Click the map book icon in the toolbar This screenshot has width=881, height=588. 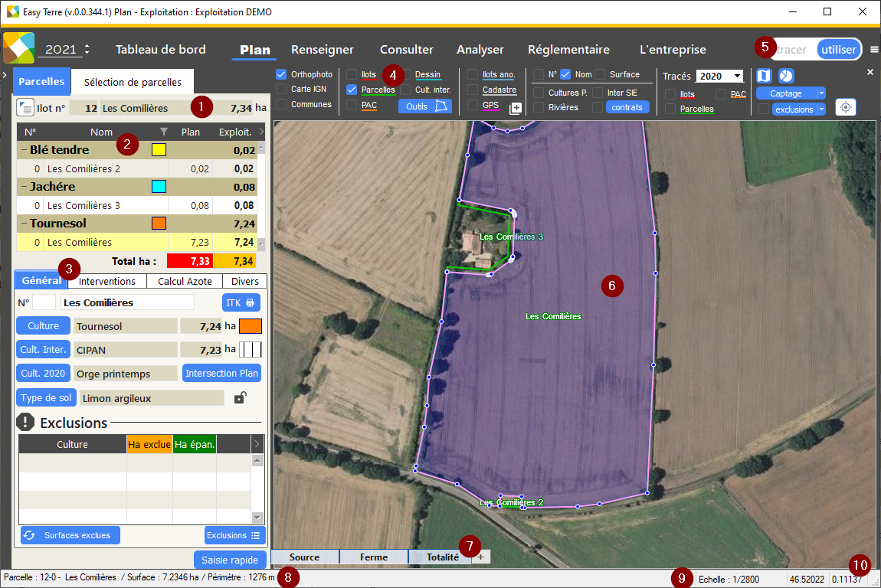tap(764, 76)
